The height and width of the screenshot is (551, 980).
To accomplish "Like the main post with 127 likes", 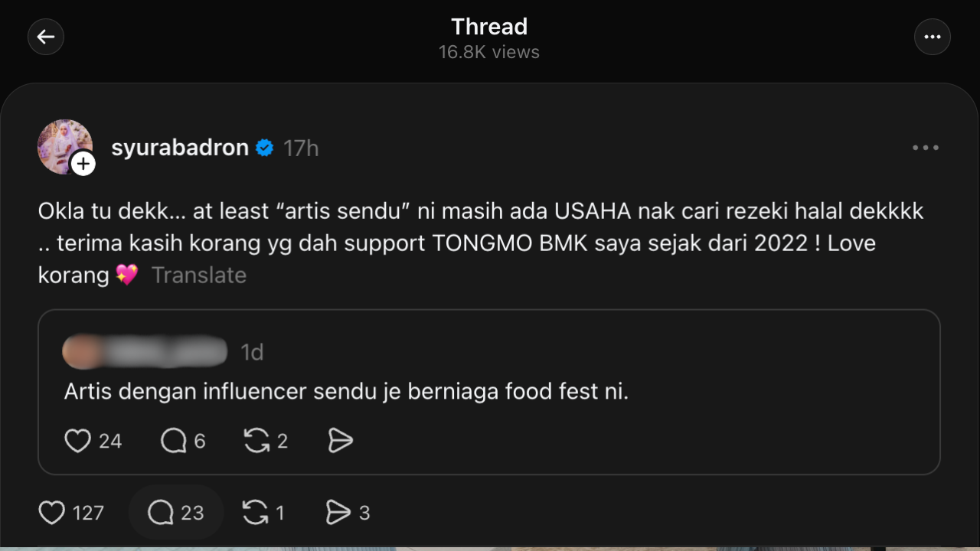I will (x=52, y=513).
